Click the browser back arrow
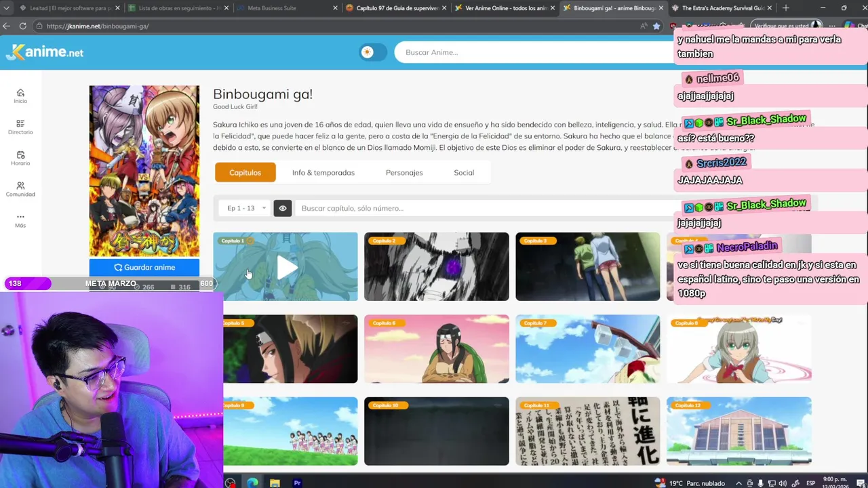 tap(7, 26)
